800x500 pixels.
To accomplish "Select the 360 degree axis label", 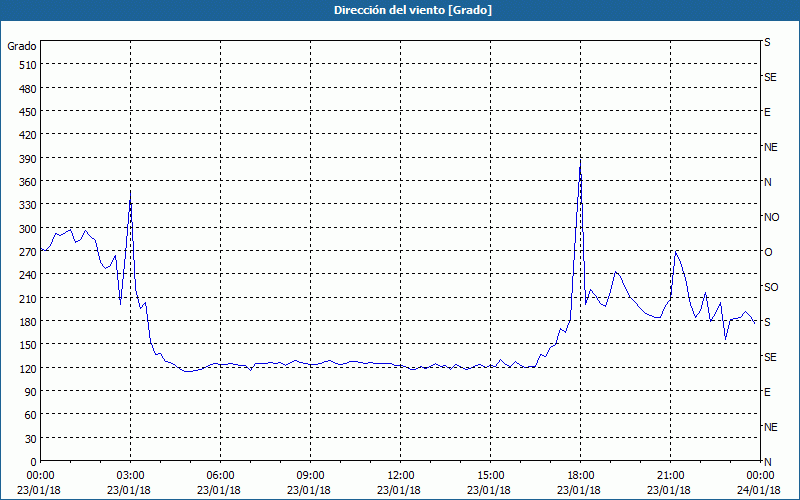I will 29,182.
